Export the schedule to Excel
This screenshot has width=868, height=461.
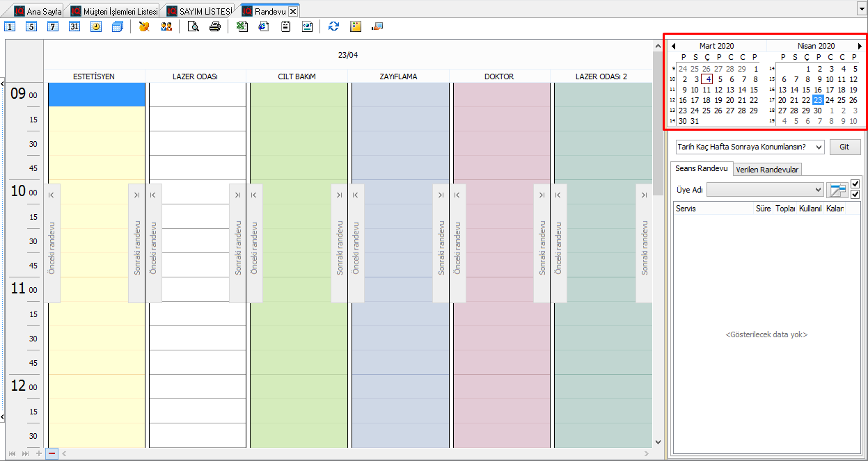pyautogui.click(x=242, y=27)
